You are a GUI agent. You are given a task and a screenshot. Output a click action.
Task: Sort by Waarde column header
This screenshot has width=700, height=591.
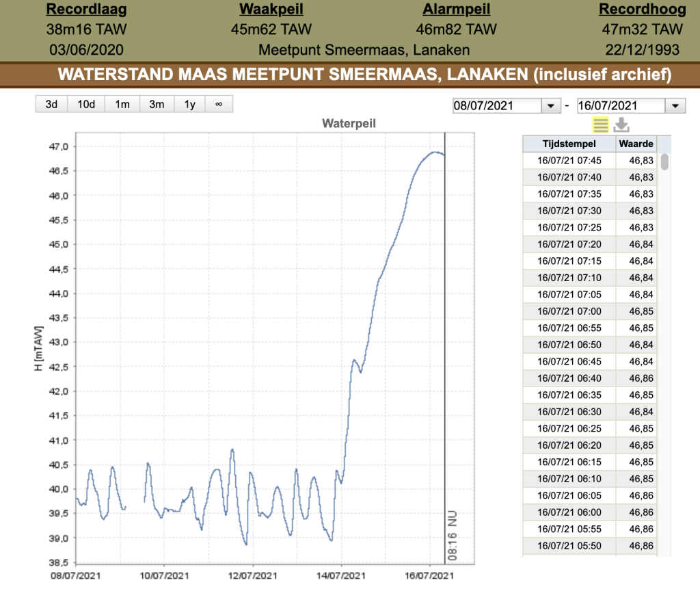coord(636,144)
